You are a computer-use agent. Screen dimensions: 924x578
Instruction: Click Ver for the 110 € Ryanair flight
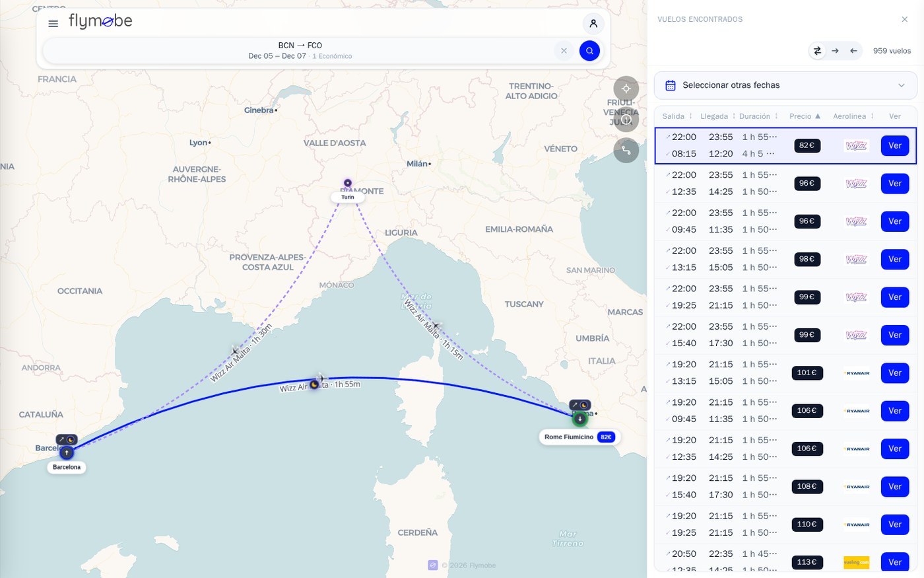tap(895, 524)
